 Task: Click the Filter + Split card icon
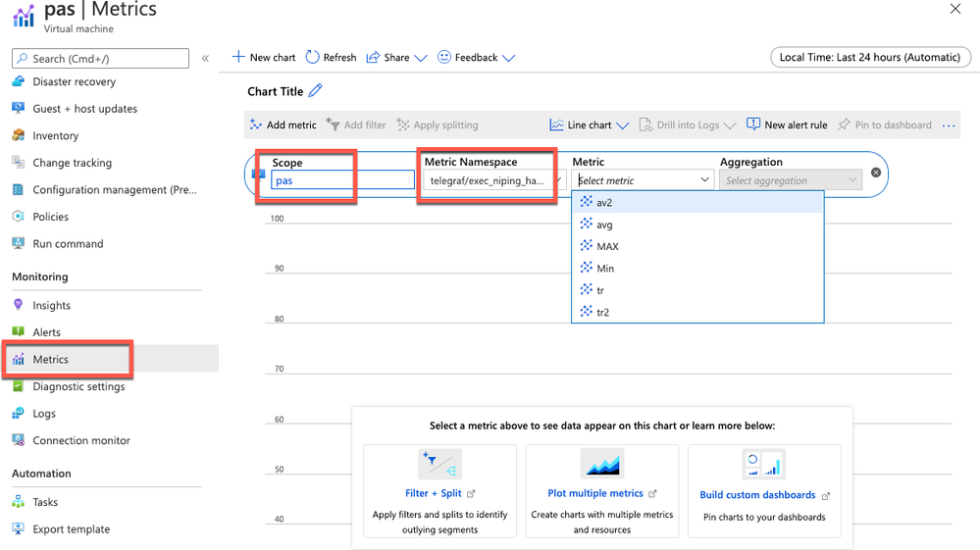[x=440, y=464]
